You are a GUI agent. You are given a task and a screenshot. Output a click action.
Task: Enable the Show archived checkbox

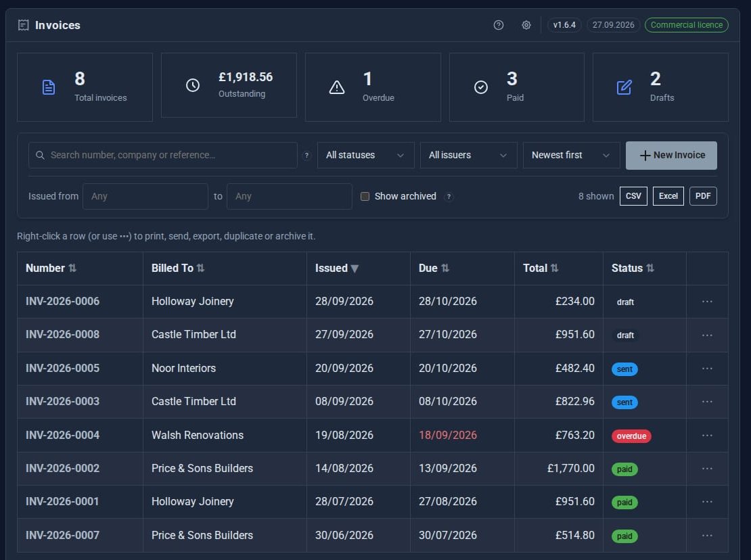tap(365, 196)
